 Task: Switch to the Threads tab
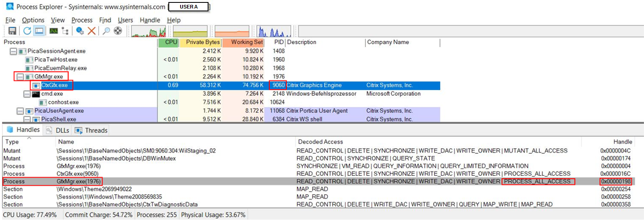coord(91,130)
